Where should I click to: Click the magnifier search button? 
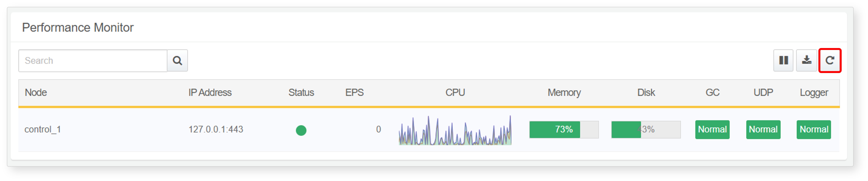point(177,61)
